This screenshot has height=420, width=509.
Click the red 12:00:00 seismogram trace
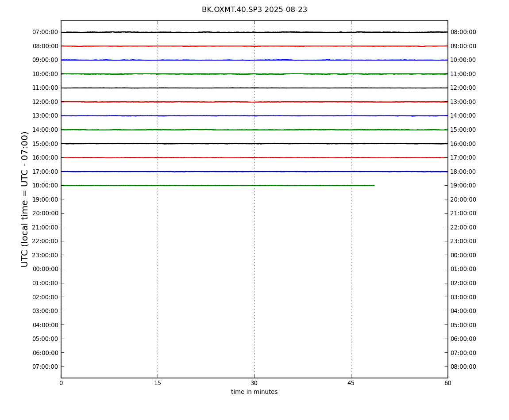[x=254, y=102]
